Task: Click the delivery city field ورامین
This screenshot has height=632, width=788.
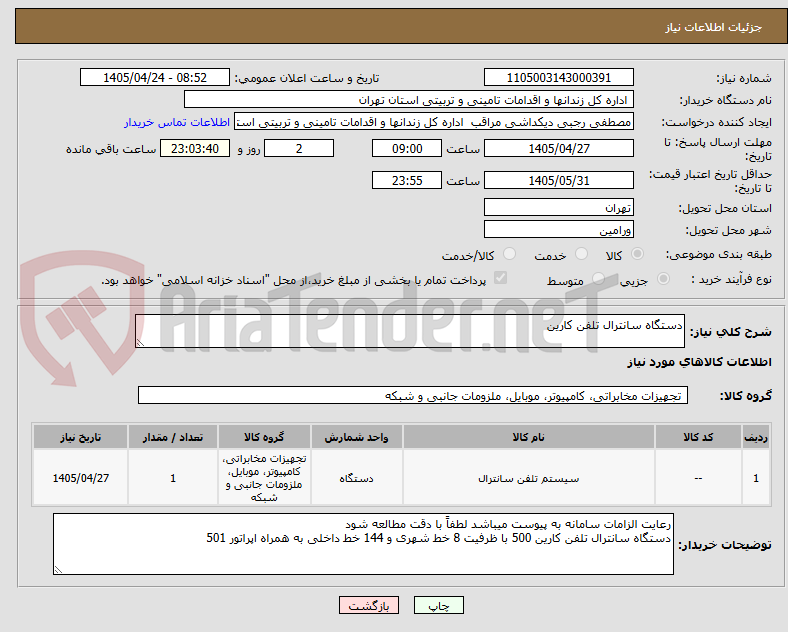Action: click(x=558, y=229)
